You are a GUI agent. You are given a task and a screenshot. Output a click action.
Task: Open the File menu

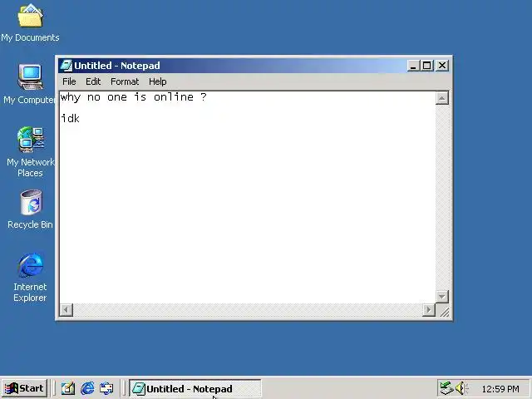(x=69, y=81)
